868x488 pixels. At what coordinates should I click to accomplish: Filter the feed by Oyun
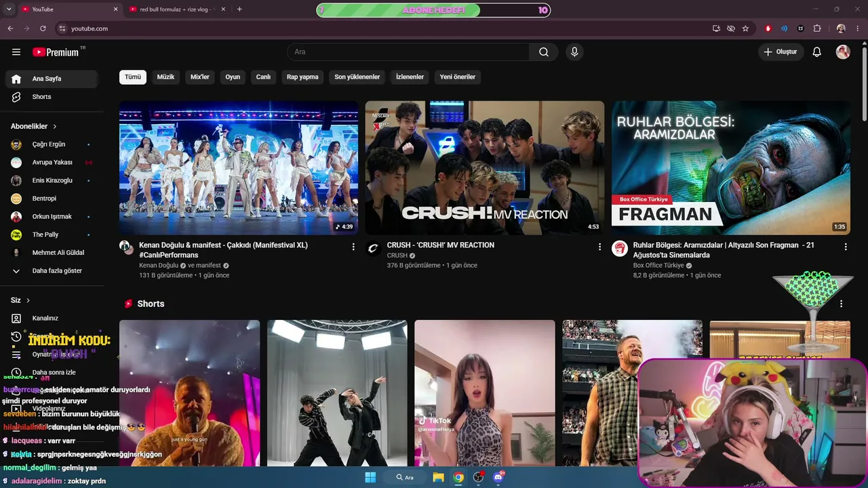(x=233, y=77)
